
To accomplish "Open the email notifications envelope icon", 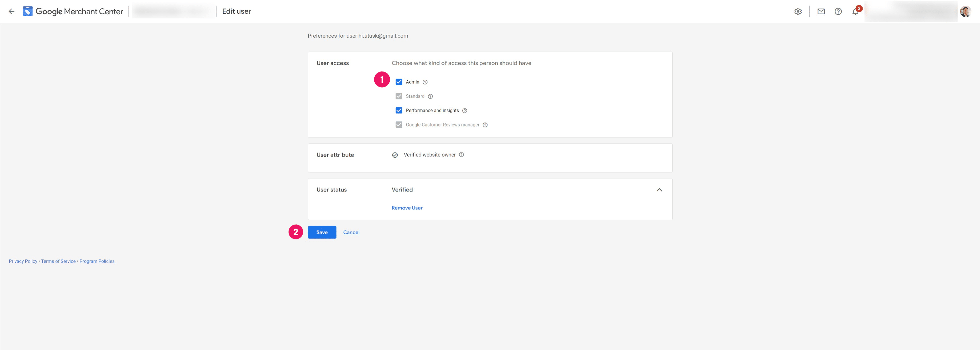I will coord(821,11).
